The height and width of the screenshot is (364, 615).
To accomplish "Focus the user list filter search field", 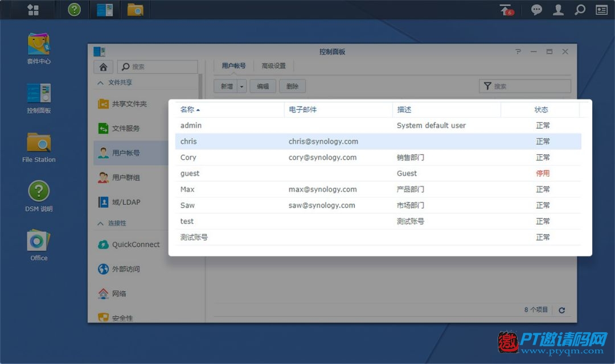I will point(525,86).
